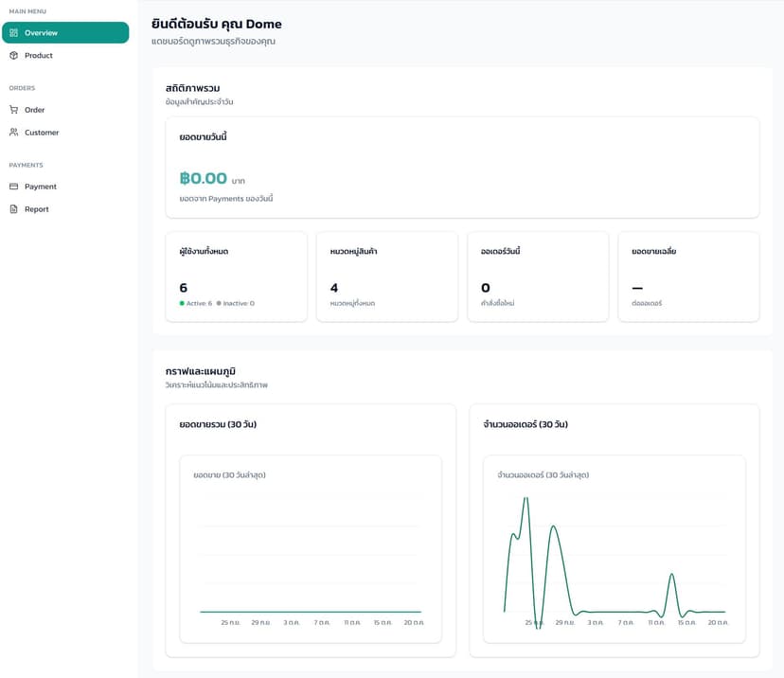Click the Order cart icon
Viewport: 784px width, 678px height.
13,110
